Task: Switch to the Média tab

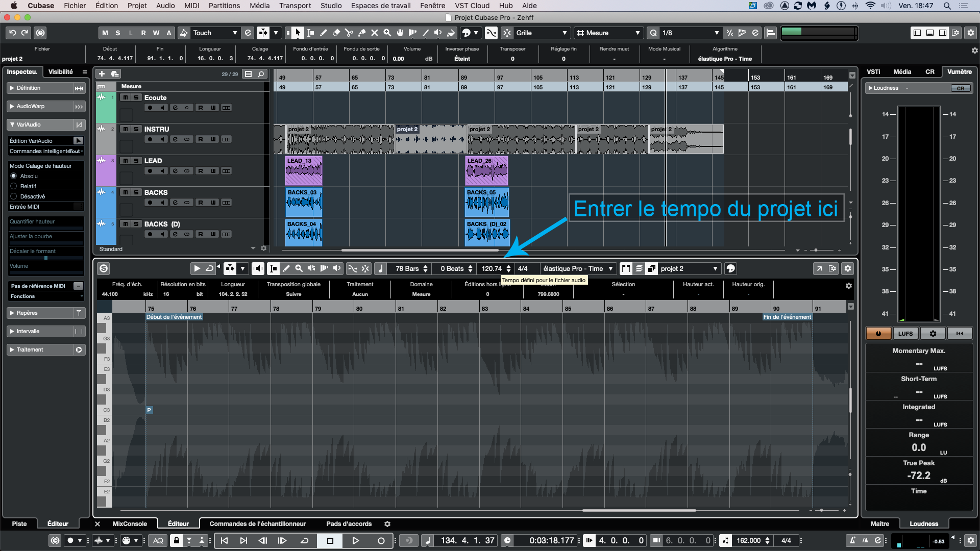Action: tap(902, 72)
